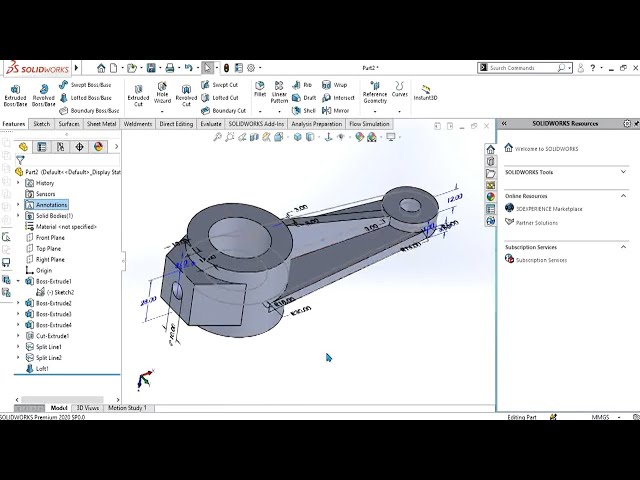Viewport: 640px width, 480px height.
Task: Click the Save toolbar icon
Action: click(x=151, y=68)
